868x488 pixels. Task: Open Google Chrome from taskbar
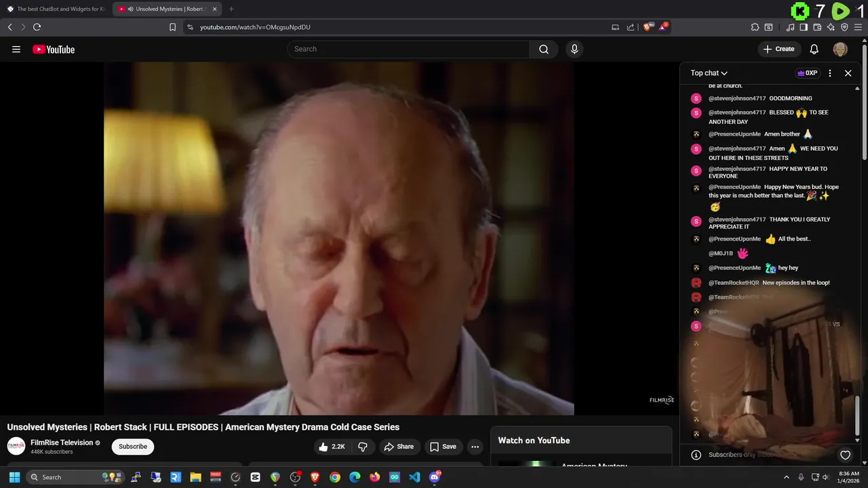335,477
